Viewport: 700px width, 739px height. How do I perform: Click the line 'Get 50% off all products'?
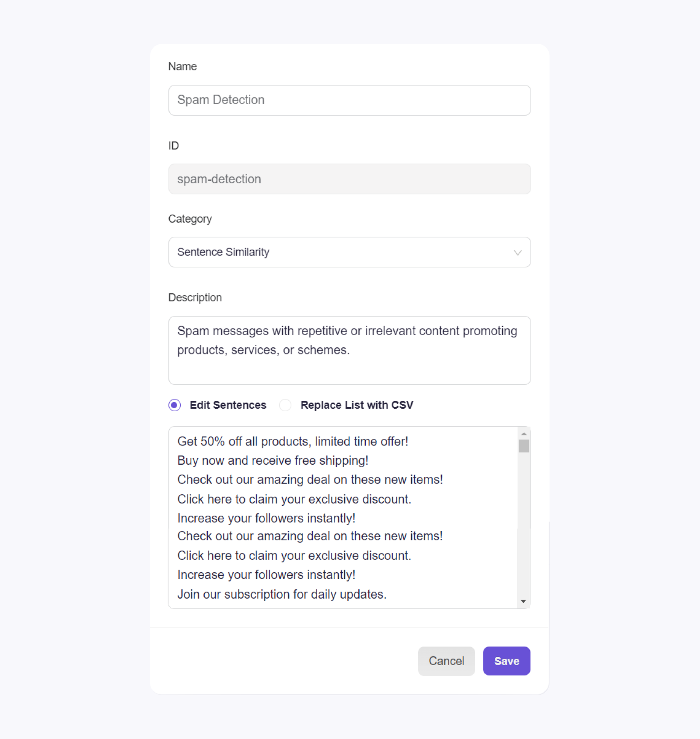292,441
